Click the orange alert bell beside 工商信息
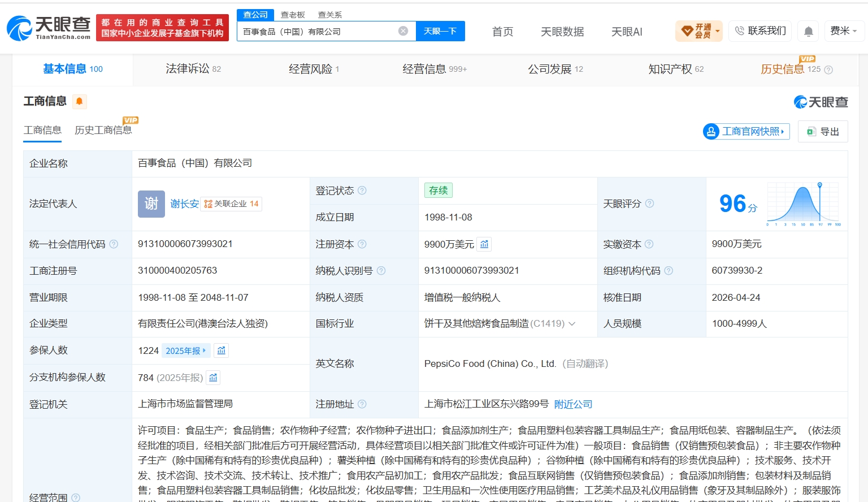 point(79,101)
